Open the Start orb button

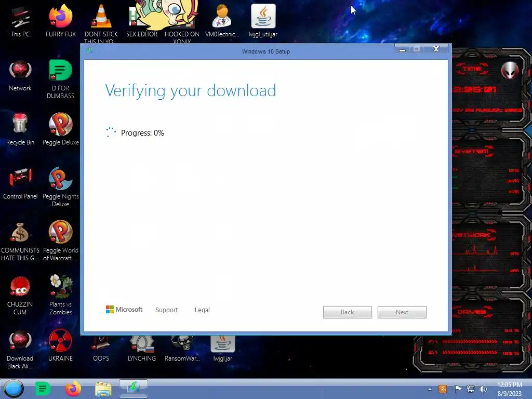(14, 389)
